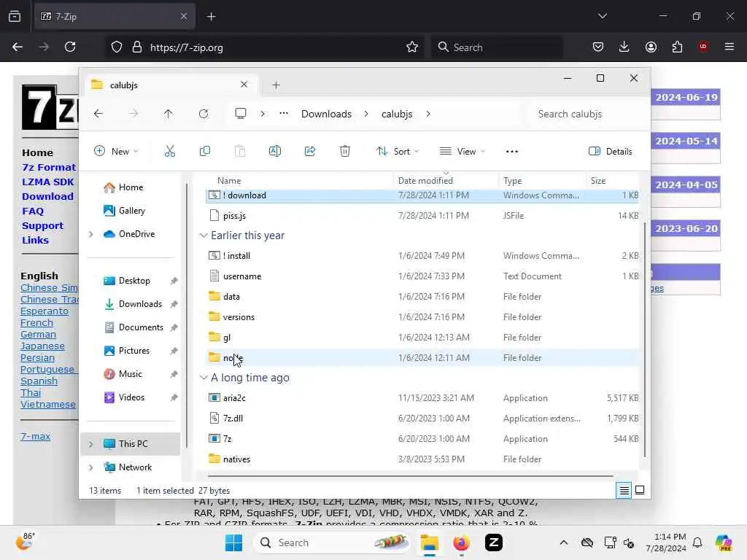This screenshot has height=560, width=747.
Task: Collapse the 'A long time ago' group
Action: click(204, 378)
